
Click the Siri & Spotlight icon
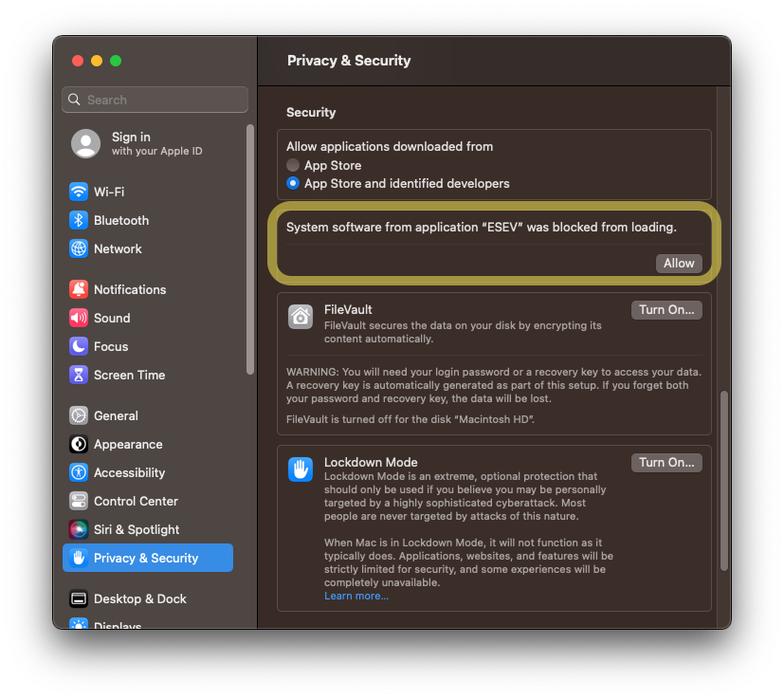pos(79,529)
